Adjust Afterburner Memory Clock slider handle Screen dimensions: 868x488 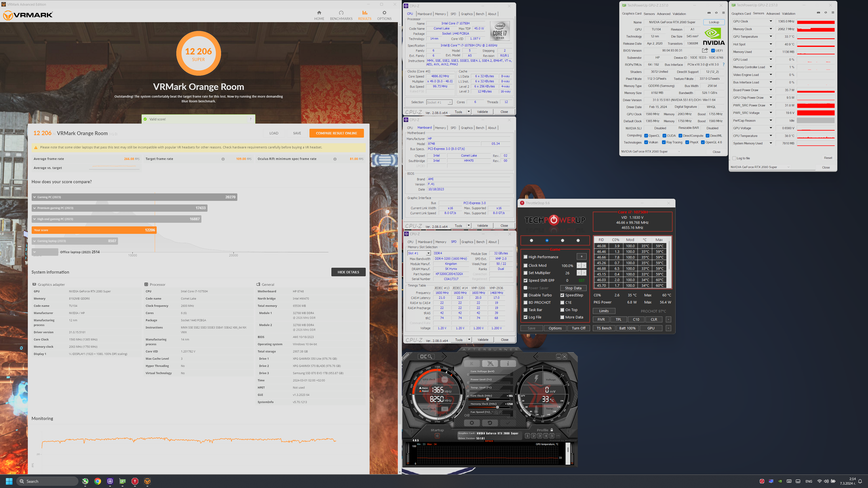coord(497,407)
